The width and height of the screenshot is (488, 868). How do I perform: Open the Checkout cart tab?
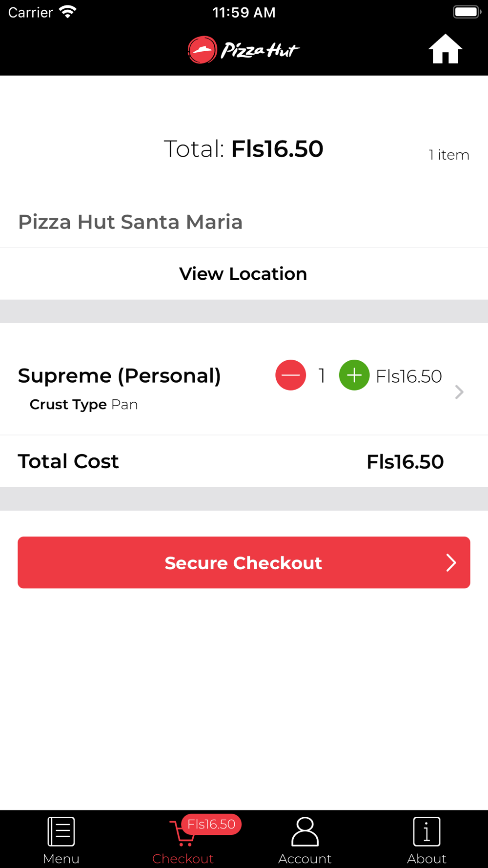coord(183,841)
